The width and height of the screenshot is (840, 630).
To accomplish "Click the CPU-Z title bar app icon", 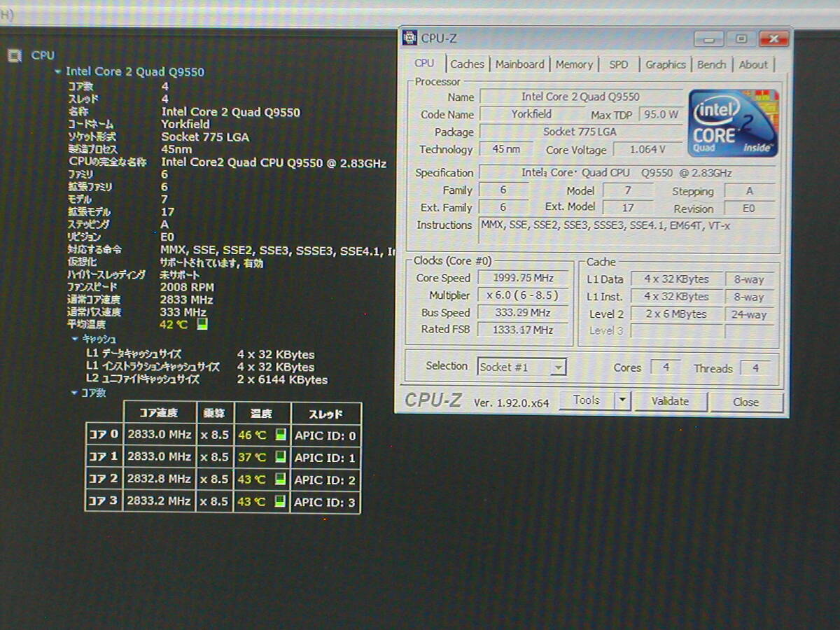I will click(x=410, y=38).
